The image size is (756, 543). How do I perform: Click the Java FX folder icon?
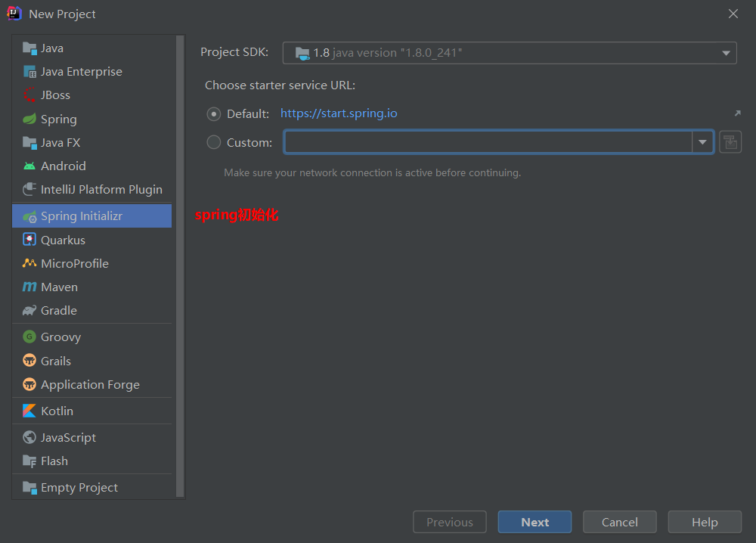tap(29, 143)
